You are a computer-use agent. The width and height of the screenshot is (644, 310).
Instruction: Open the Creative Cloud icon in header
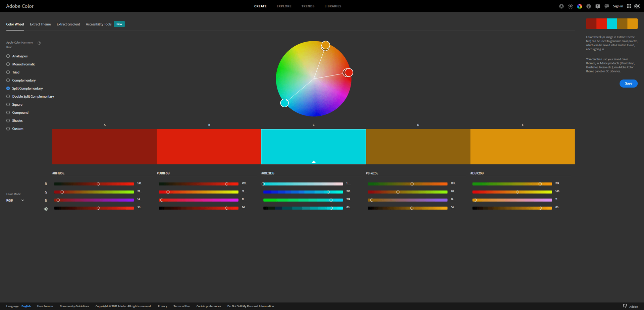pos(637,6)
